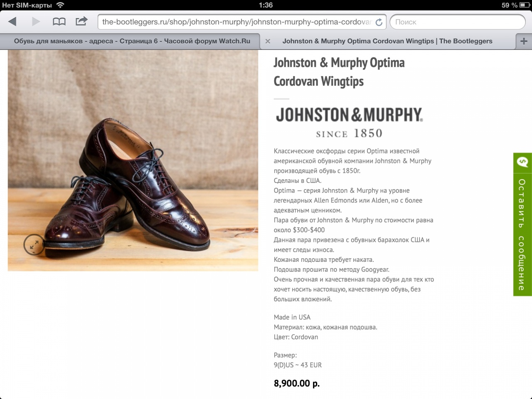Switch to the Watch.Ru forum tab
The height and width of the screenshot is (399, 532).
click(x=132, y=41)
